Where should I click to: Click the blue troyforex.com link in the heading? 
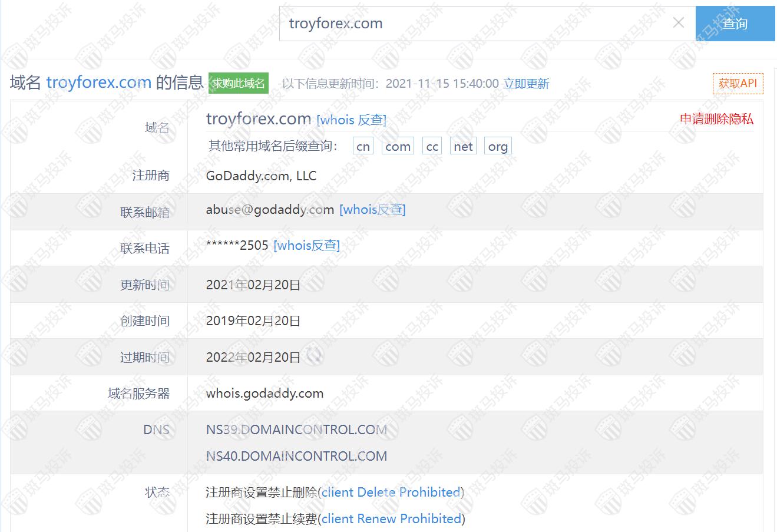98,82
